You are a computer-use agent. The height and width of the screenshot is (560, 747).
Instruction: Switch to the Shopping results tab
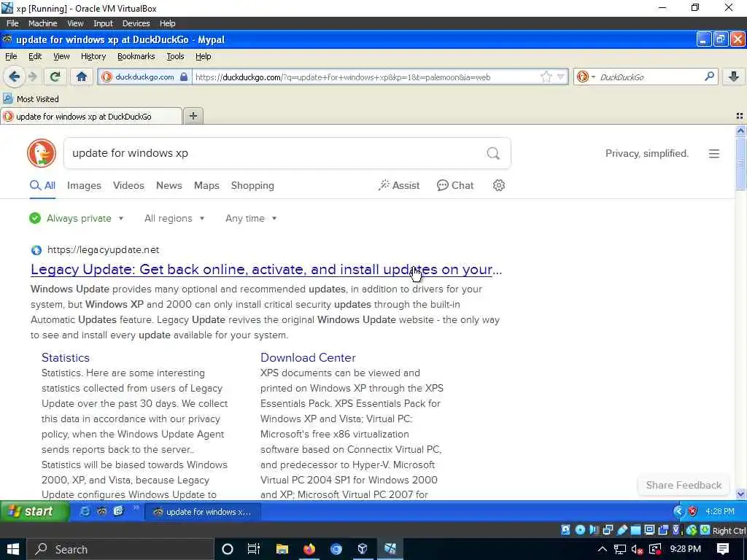click(252, 185)
